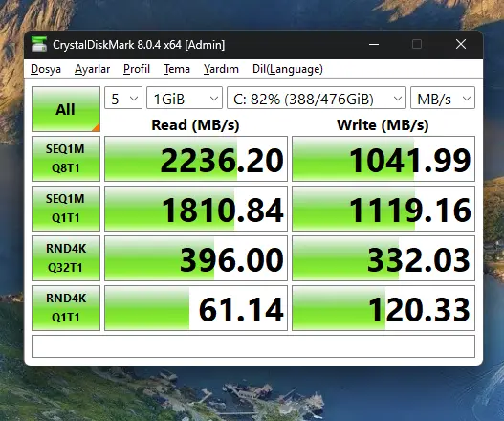Run all benchmarks with the All button
Screen dimensions: 504x421
click(66, 109)
